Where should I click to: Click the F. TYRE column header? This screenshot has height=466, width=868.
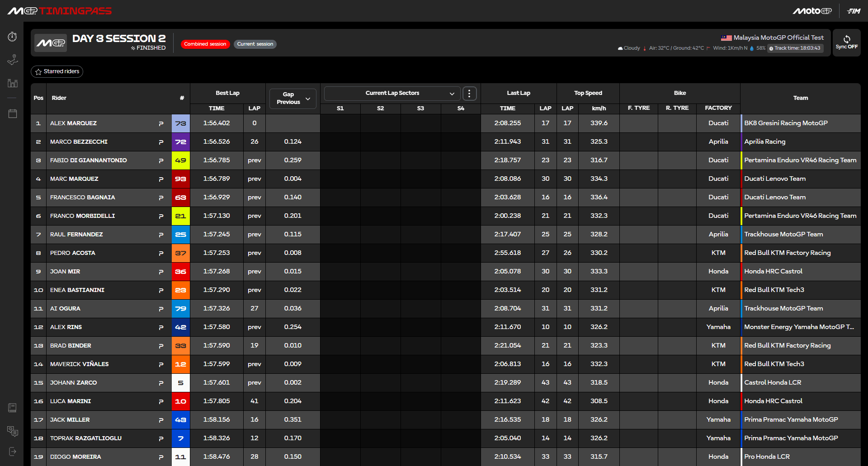[639, 108]
